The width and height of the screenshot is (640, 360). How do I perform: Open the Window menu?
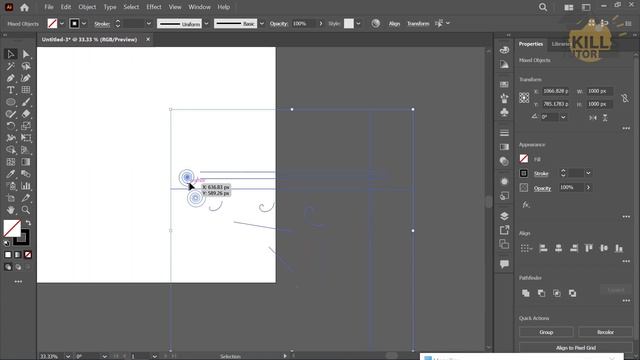pos(199,7)
